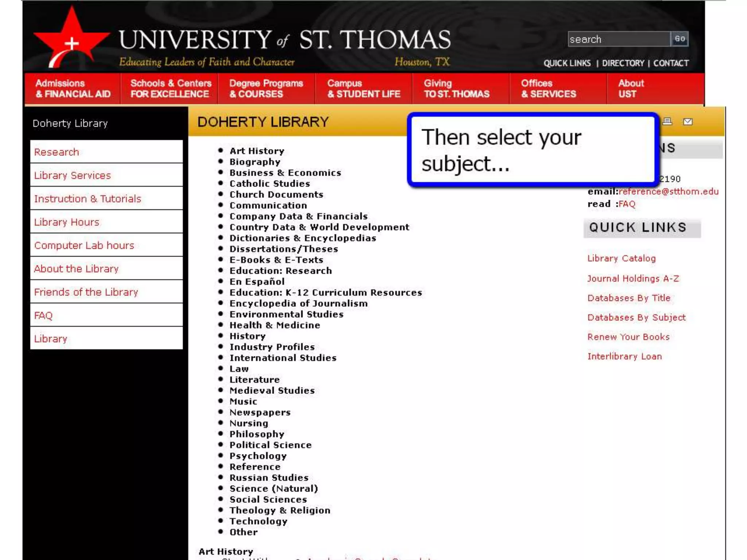Open the DIRECTORY header link

point(623,63)
